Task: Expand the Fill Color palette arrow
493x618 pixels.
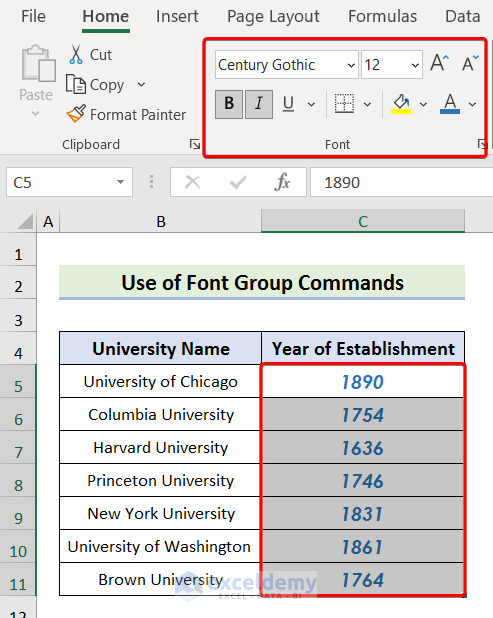Action: (423, 104)
